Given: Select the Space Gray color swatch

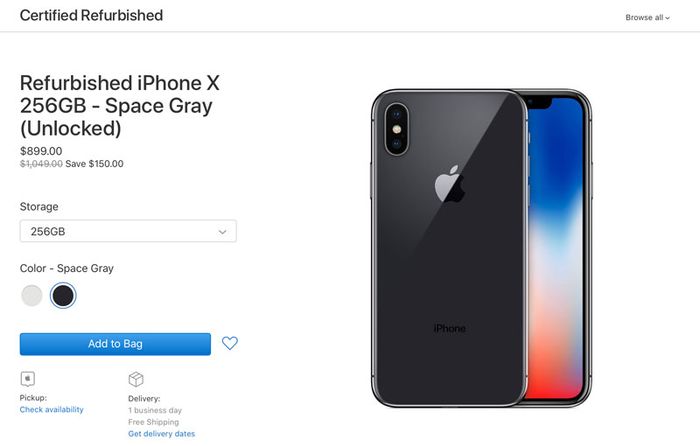Looking at the screenshot, I should click(63, 296).
